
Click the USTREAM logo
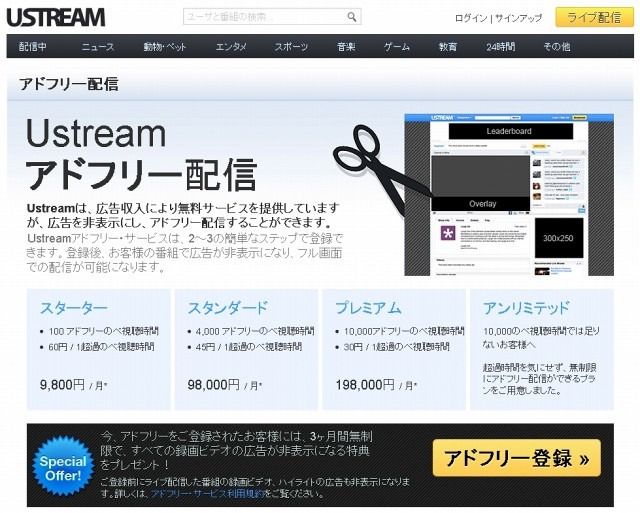pos(56,17)
